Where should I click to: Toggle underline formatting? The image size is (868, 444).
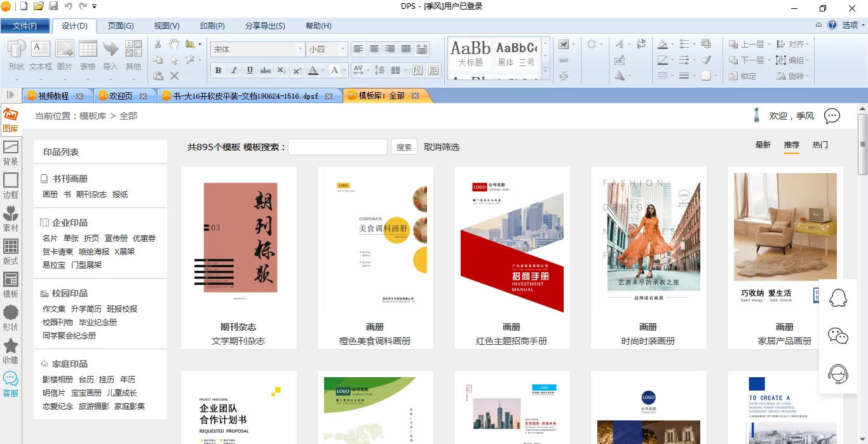(250, 71)
